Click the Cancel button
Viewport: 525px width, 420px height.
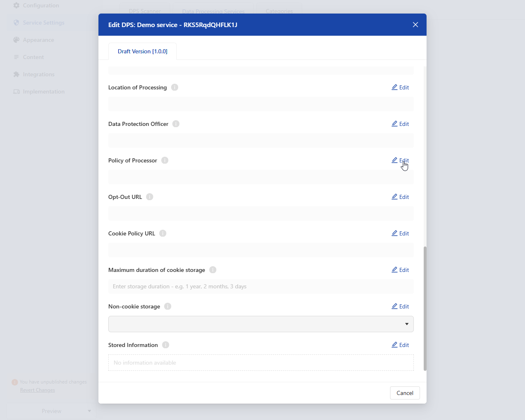(x=405, y=393)
